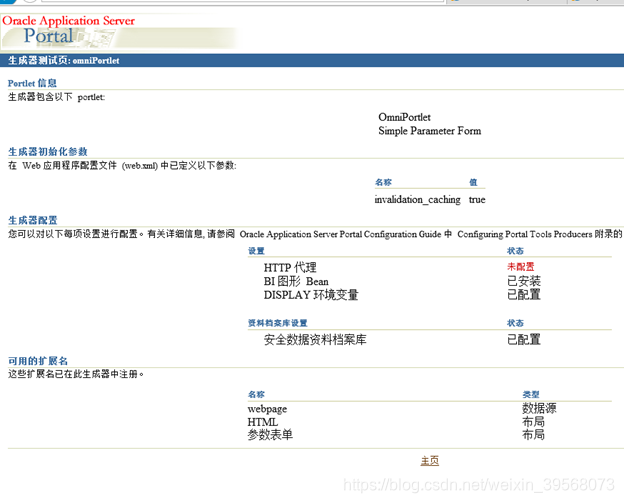Click the 状态 header above HTTP 代理 status
This screenshot has width=624, height=503.
click(x=515, y=251)
